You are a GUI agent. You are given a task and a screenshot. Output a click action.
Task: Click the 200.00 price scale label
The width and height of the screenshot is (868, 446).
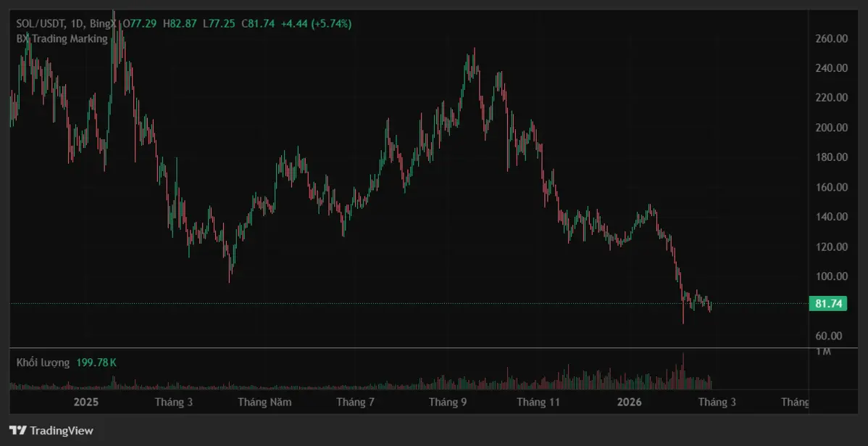tap(832, 128)
